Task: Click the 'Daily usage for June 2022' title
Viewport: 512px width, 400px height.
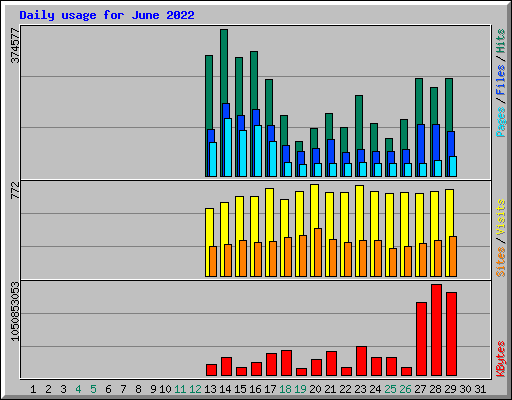Action: (107, 15)
